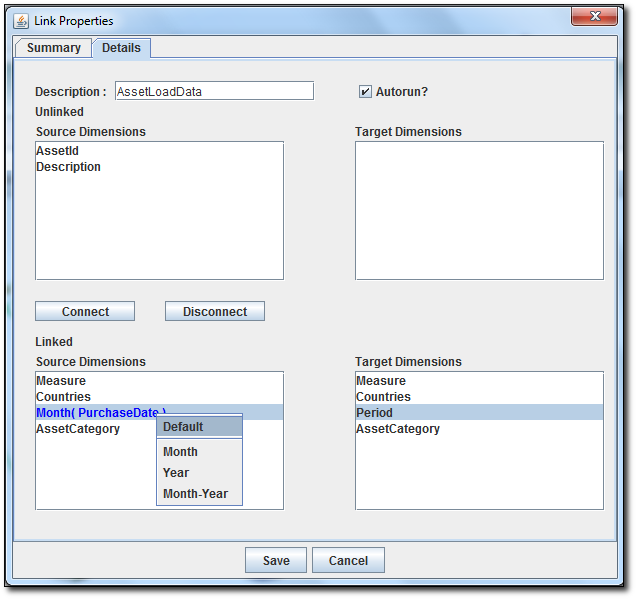Switch to the Summary tab

point(53,48)
